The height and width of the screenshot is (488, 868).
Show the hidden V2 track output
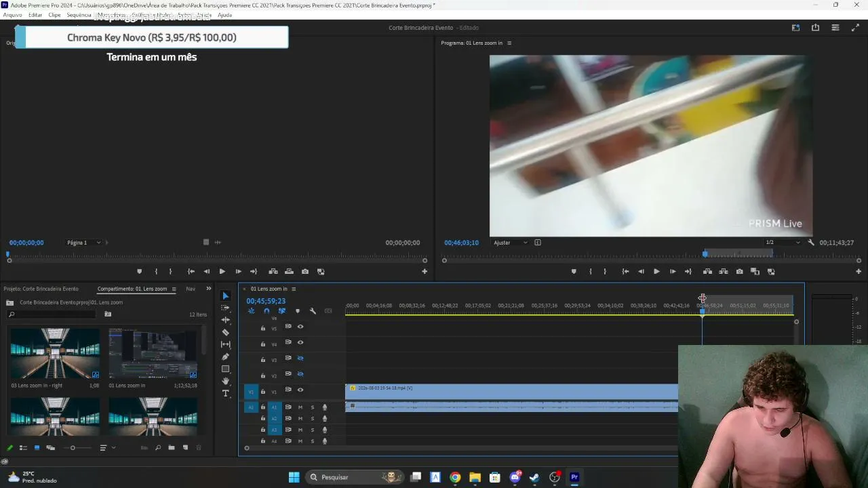click(x=300, y=373)
